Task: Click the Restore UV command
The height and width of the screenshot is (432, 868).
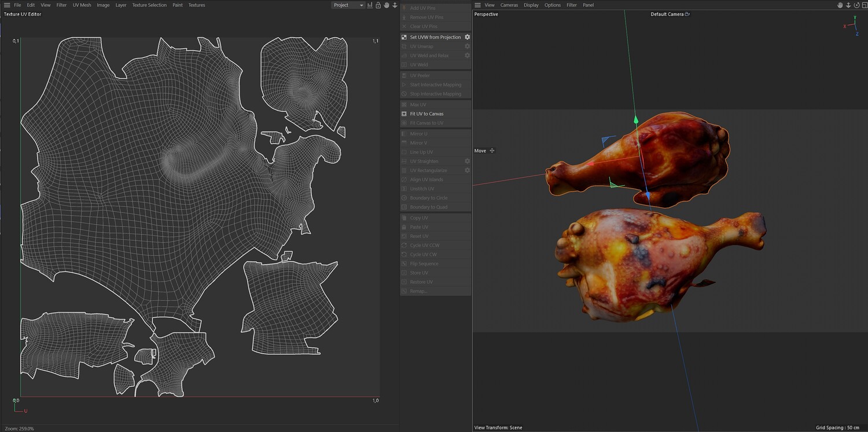Action: (x=435, y=282)
